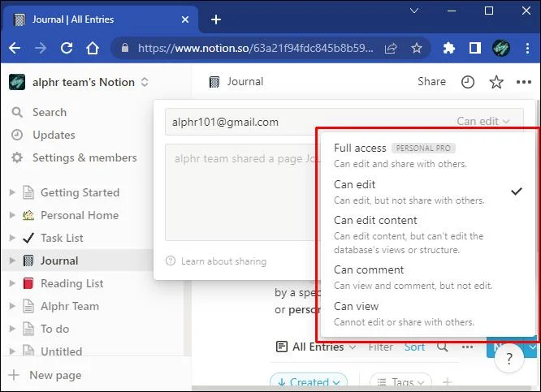Expand the Getting Started page toggle

(x=12, y=192)
